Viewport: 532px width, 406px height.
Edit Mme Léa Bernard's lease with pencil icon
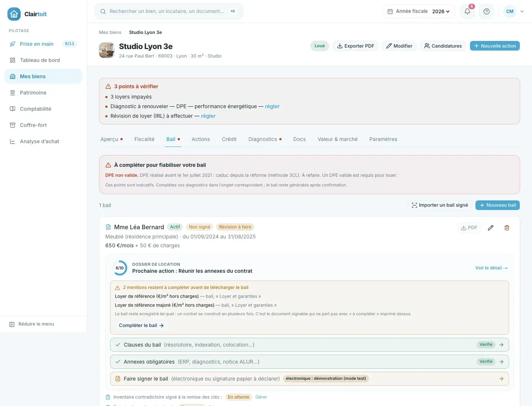491,228
